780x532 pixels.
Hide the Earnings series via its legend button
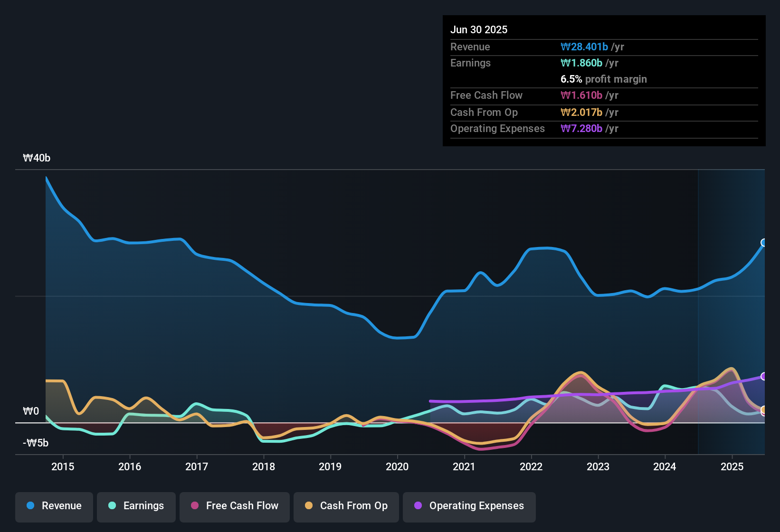(136, 506)
